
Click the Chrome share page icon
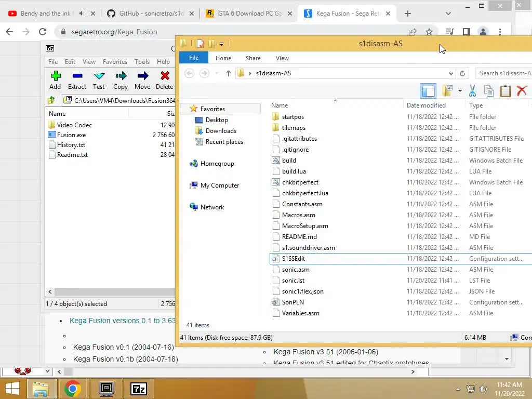[413, 32]
